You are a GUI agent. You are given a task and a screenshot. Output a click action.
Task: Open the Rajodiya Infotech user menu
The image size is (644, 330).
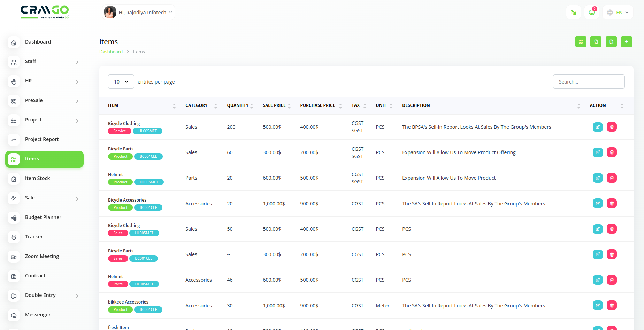(139, 13)
